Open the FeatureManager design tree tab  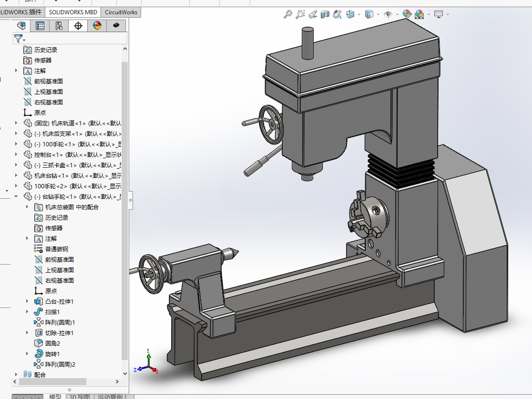[x=21, y=26]
